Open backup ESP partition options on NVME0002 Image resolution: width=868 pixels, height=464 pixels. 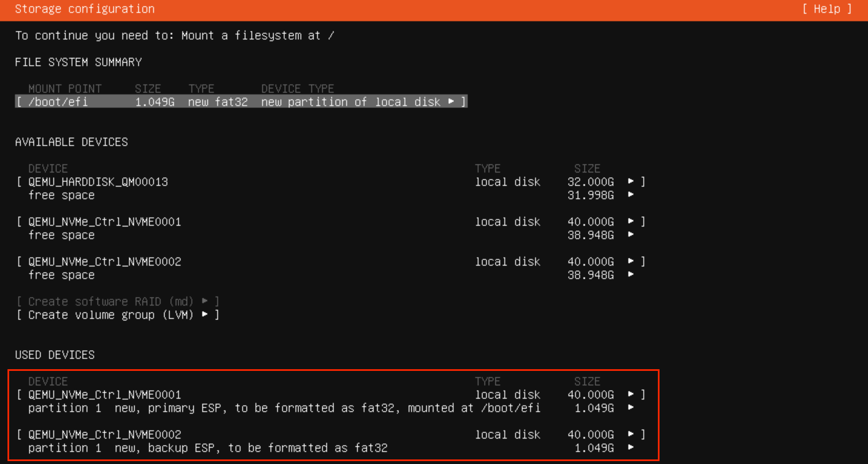click(x=631, y=448)
